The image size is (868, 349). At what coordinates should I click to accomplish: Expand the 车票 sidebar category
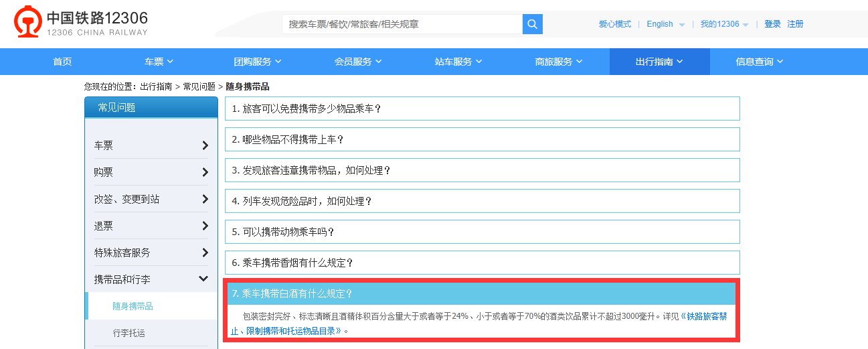click(x=151, y=145)
